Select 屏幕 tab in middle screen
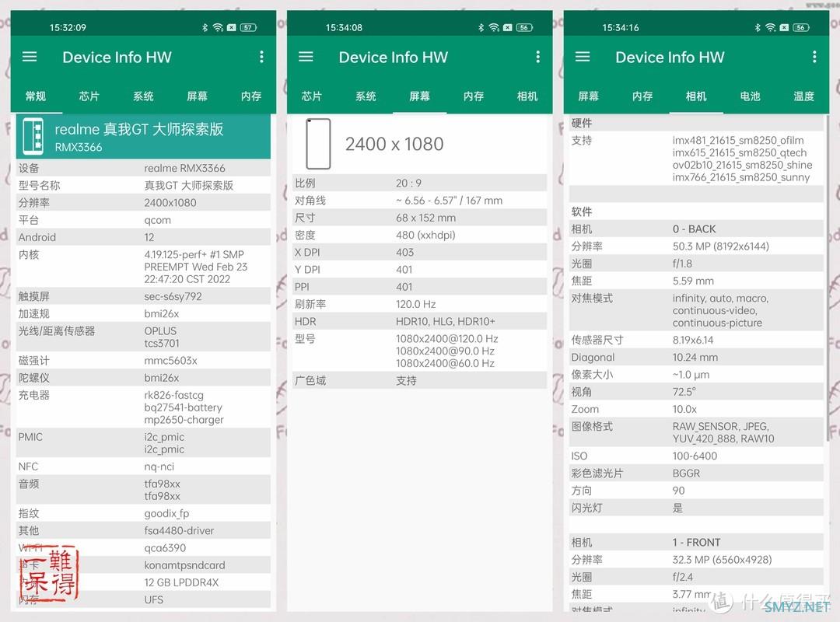This screenshot has height=622, width=840. click(x=419, y=96)
